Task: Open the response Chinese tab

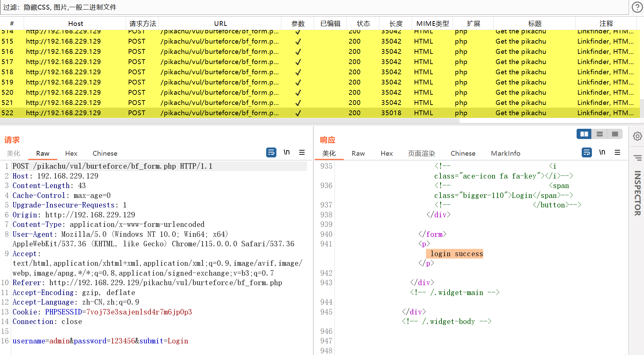Action: click(463, 153)
